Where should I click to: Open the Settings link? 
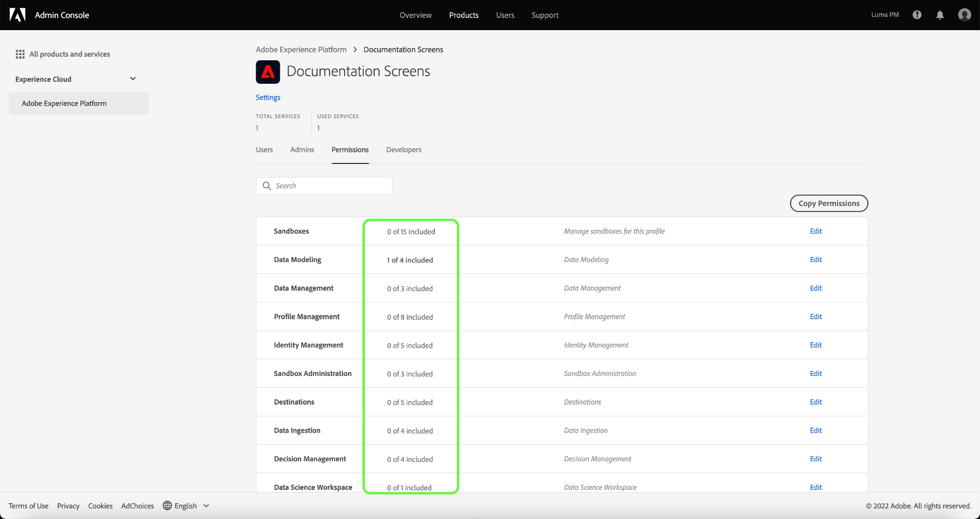tap(268, 98)
